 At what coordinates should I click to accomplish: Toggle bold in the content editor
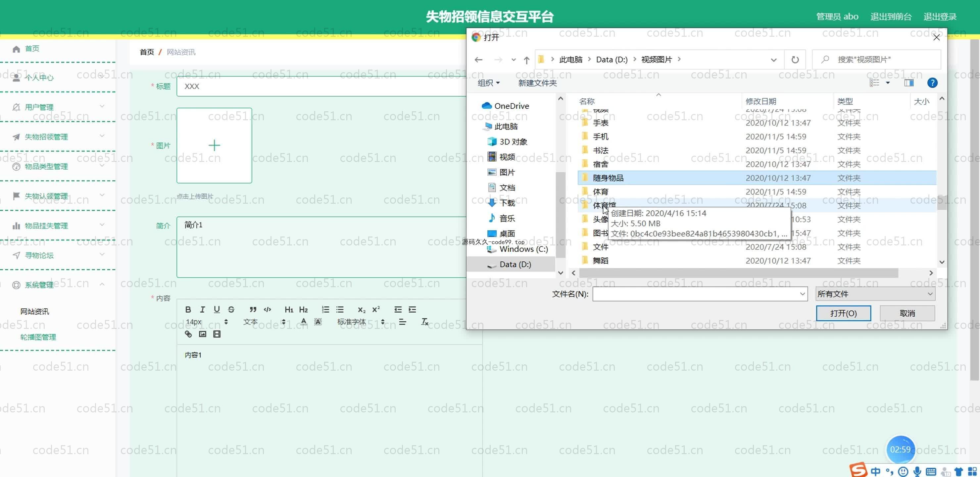point(188,309)
